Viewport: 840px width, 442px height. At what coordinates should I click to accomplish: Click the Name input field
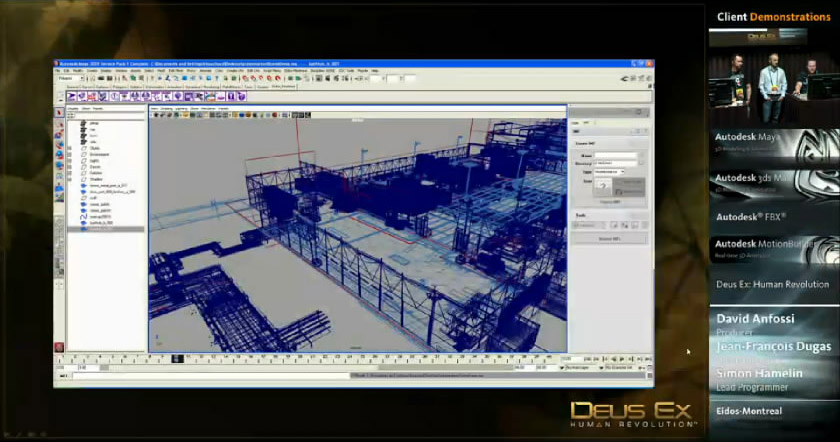point(614,156)
